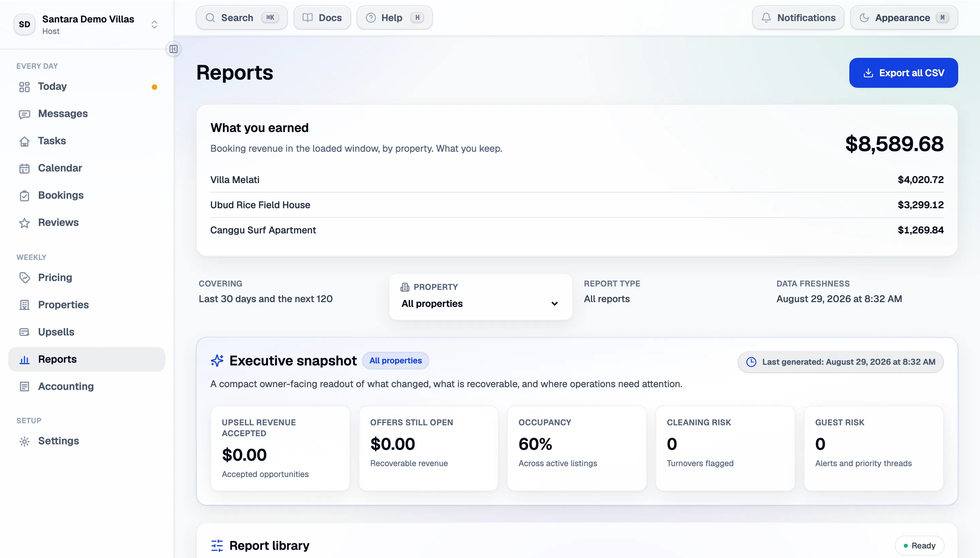The height and width of the screenshot is (558, 980).
Task: Click the Properties building icon
Action: [24, 305]
